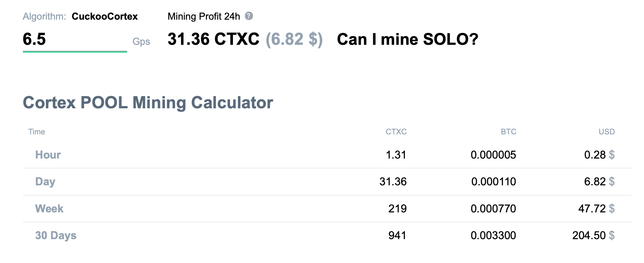Click the 0.000770 weekly BTC value

click(x=493, y=209)
